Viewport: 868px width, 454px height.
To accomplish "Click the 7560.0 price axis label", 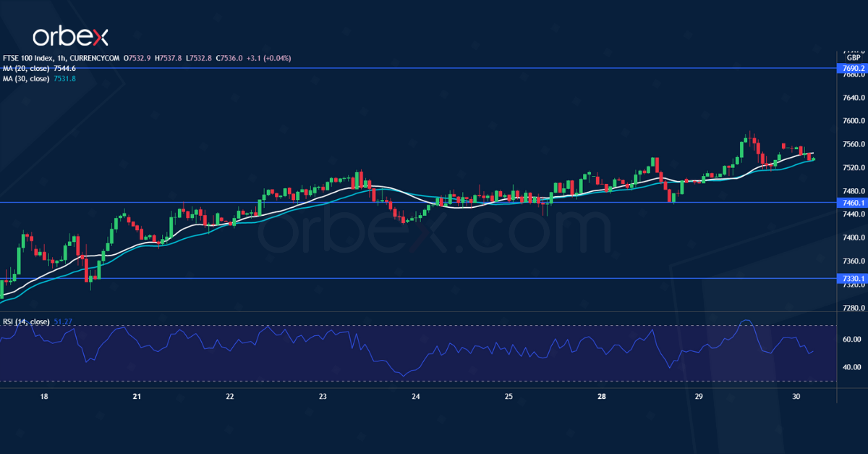I will coord(854,144).
